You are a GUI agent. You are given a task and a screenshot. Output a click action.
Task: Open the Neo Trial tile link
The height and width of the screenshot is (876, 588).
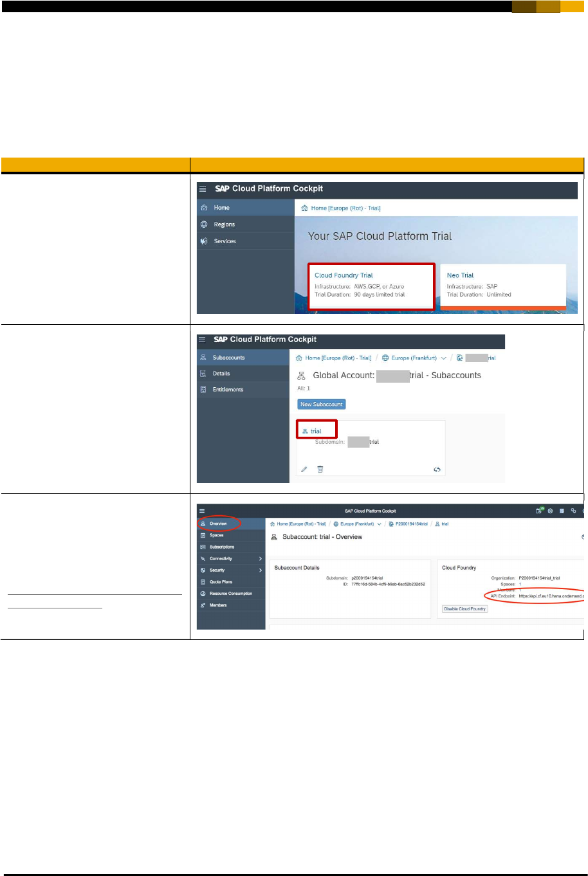[x=460, y=275]
